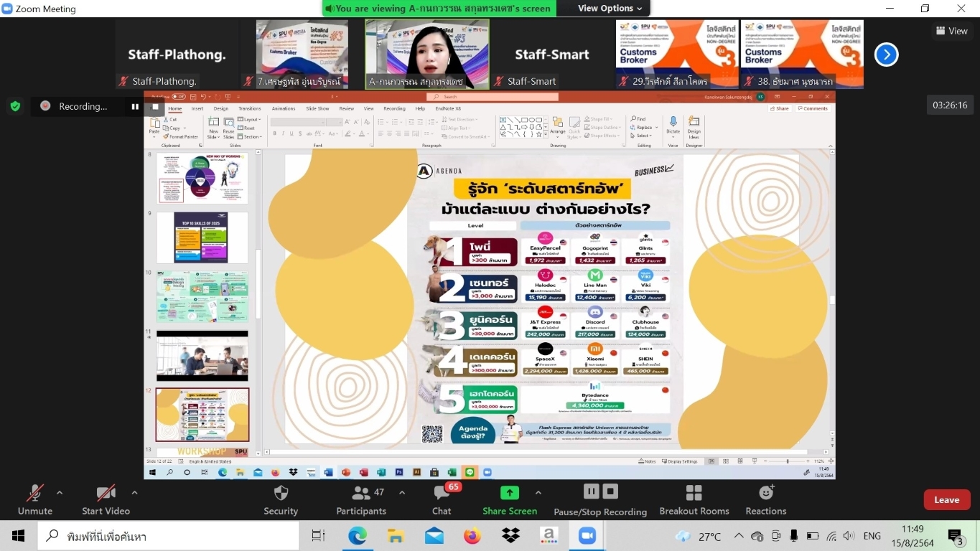
Task: Expand participants options arrow
Action: (402, 493)
